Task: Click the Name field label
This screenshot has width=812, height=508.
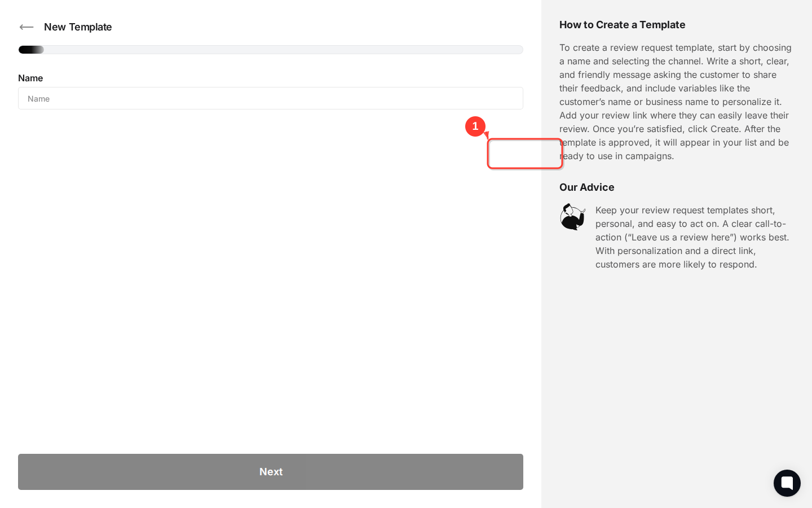Action: coord(30,78)
